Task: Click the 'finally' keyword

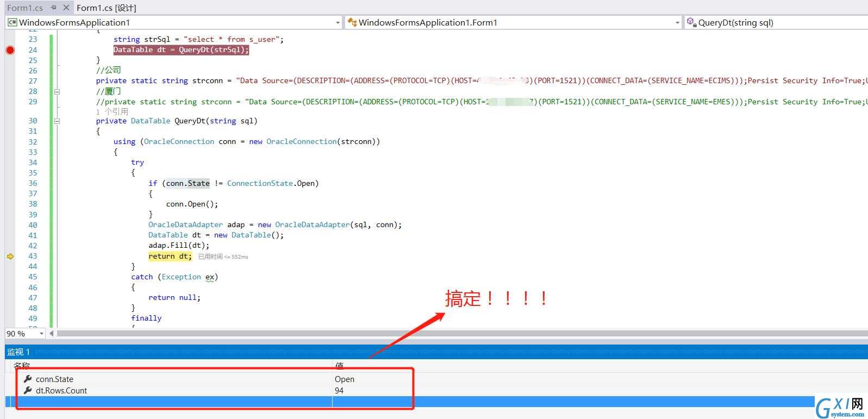Action: click(x=146, y=318)
